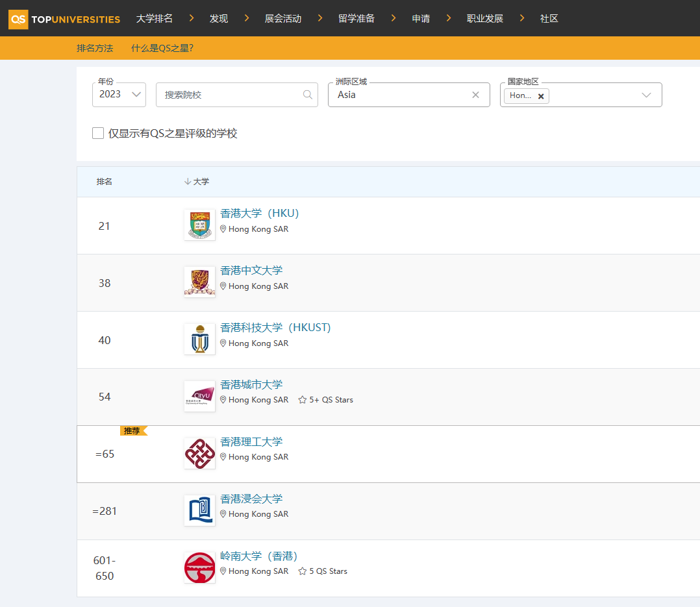Screen dimensions: 700x607
Task: Click into the 搜索院校 search field
Action: [231, 95]
